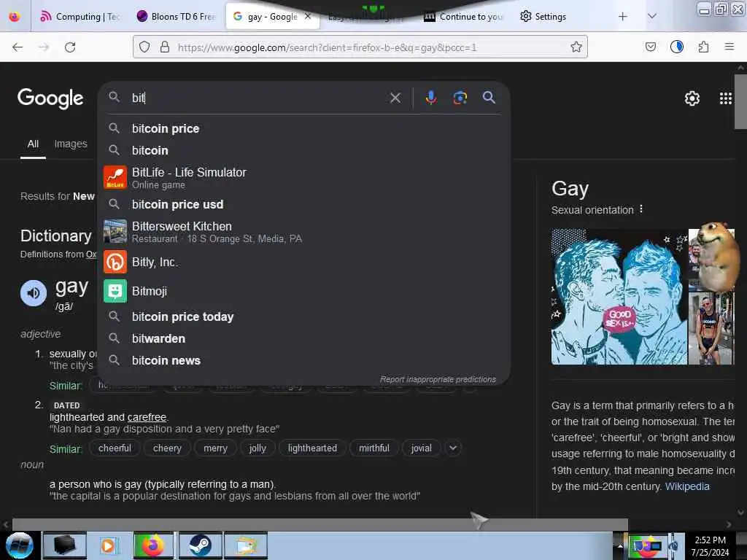
Task: Click the Firefox forward arrow button
Action: click(x=44, y=47)
